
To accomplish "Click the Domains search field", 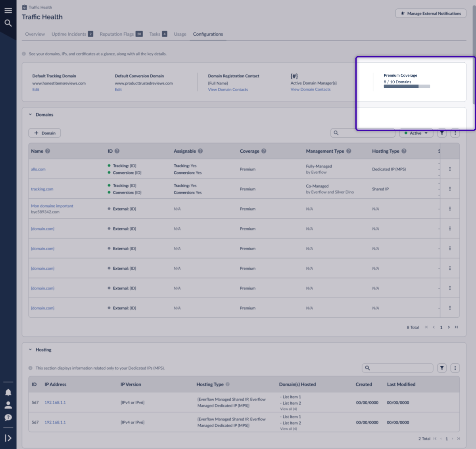I will pos(363,133).
